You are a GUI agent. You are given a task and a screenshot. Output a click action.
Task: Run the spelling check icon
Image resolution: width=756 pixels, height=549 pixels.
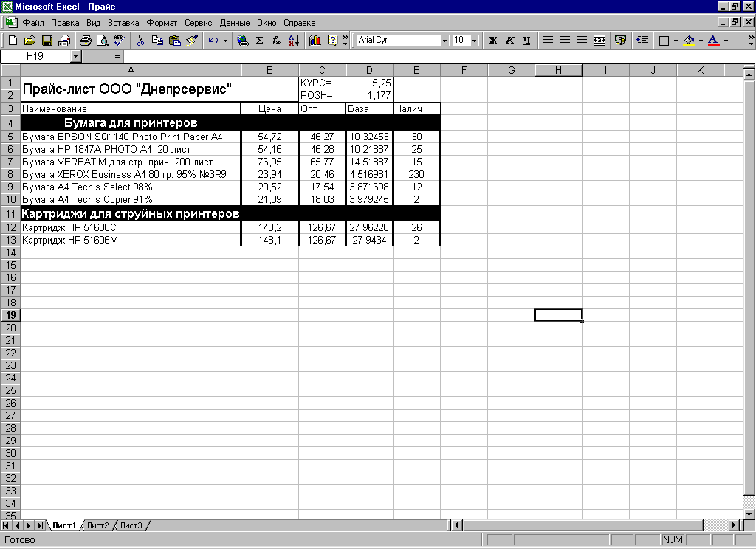point(119,41)
